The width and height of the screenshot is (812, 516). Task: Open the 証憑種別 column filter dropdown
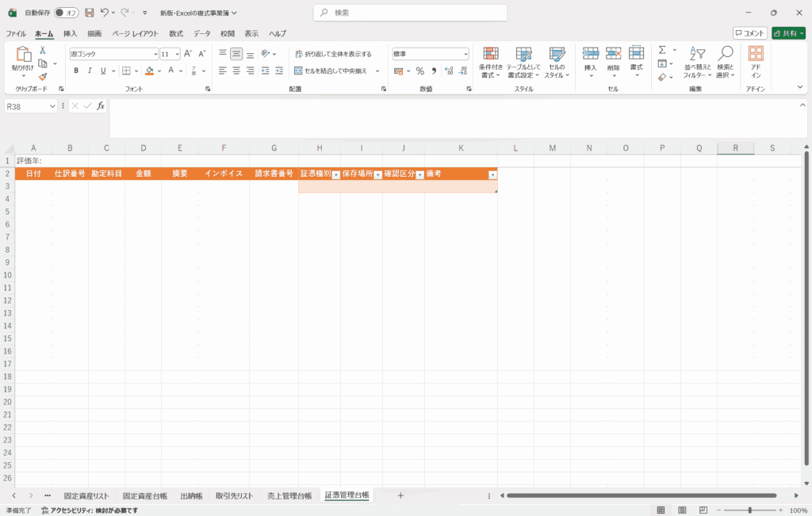click(x=335, y=174)
